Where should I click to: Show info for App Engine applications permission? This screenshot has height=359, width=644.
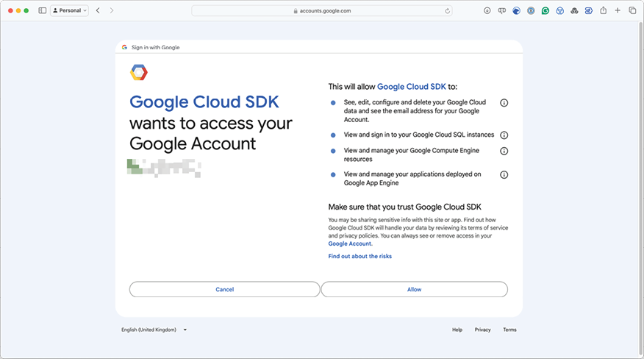(x=504, y=175)
